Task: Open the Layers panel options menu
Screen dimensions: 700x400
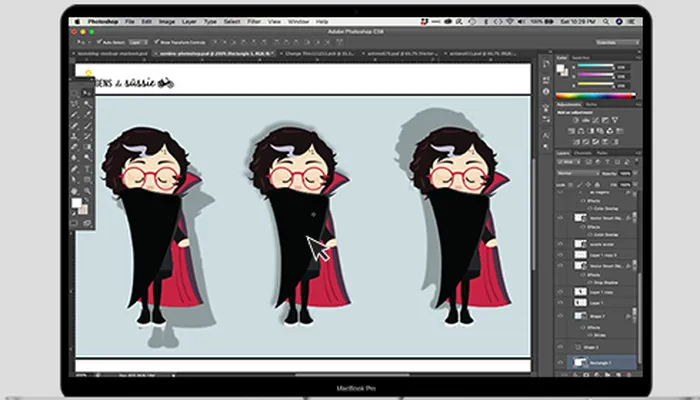Action: pyautogui.click(x=638, y=153)
